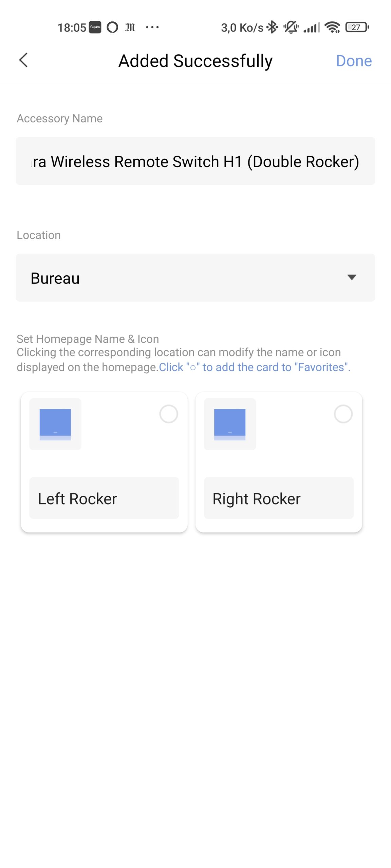Screen dimensions: 391x868
Task: Tap the Bluetooth status icon
Action: pyautogui.click(x=272, y=27)
